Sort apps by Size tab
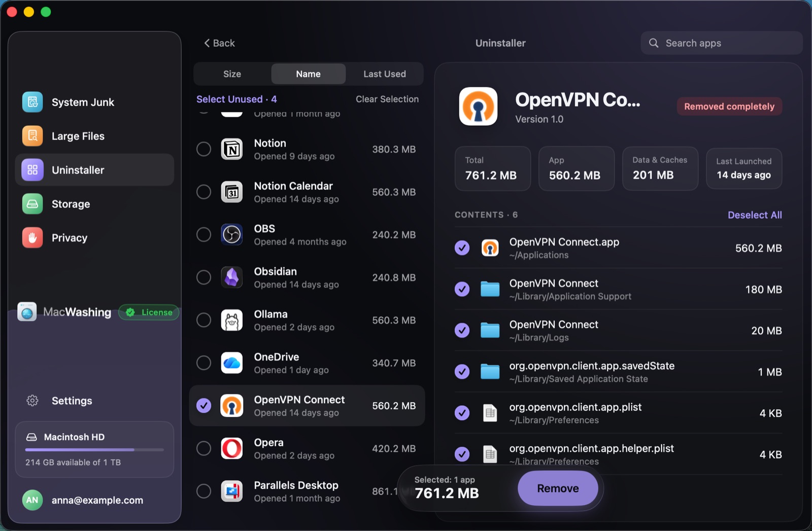This screenshot has width=812, height=531. pos(232,74)
